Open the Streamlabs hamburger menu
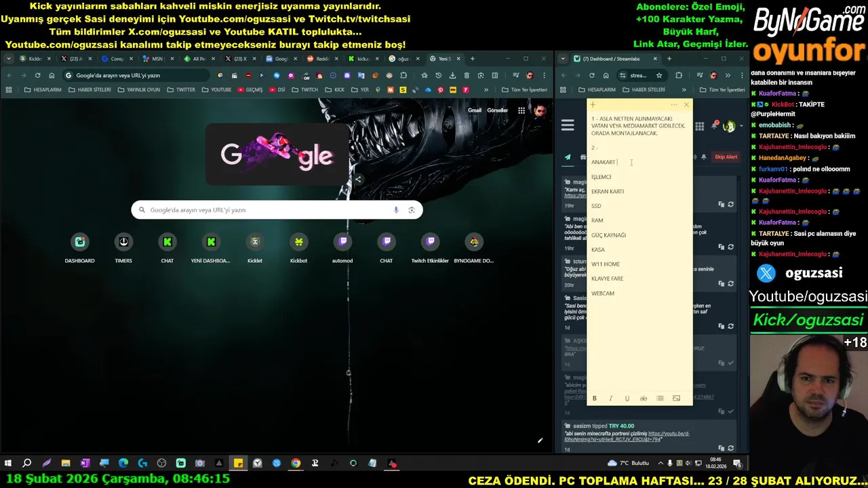This screenshot has height=488, width=868. coord(568,125)
